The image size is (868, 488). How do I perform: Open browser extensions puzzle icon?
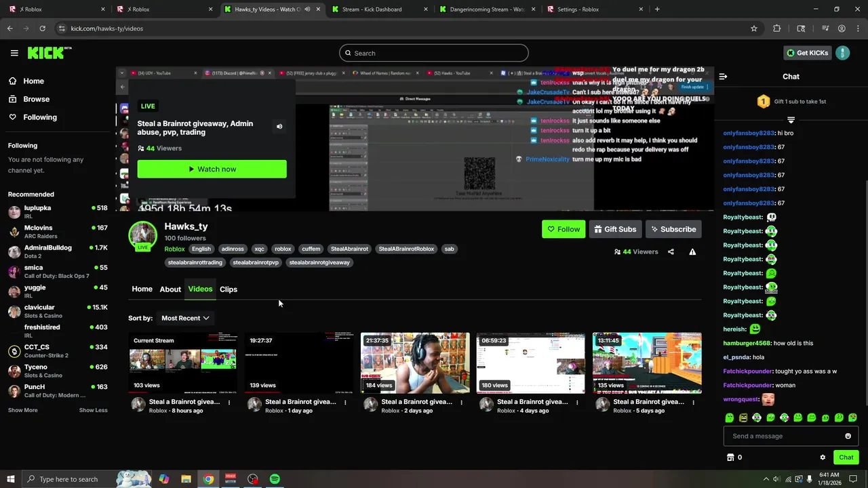click(777, 28)
